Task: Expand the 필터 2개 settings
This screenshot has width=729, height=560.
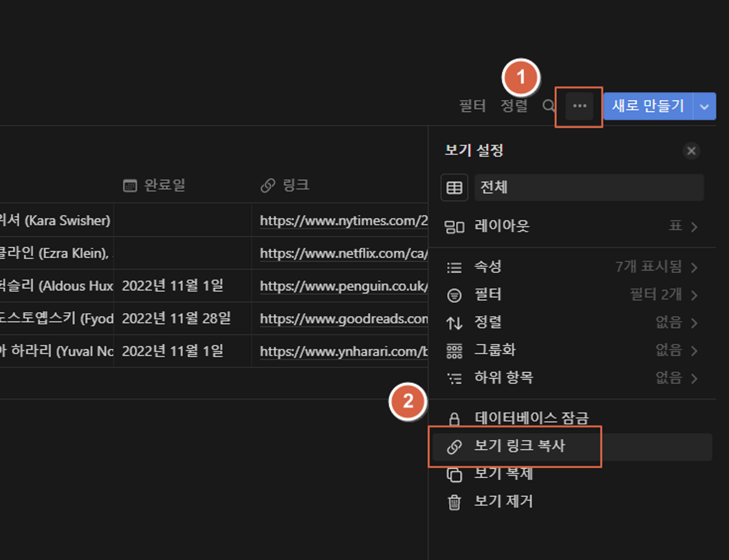Action: pyautogui.click(x=696, y=295)
